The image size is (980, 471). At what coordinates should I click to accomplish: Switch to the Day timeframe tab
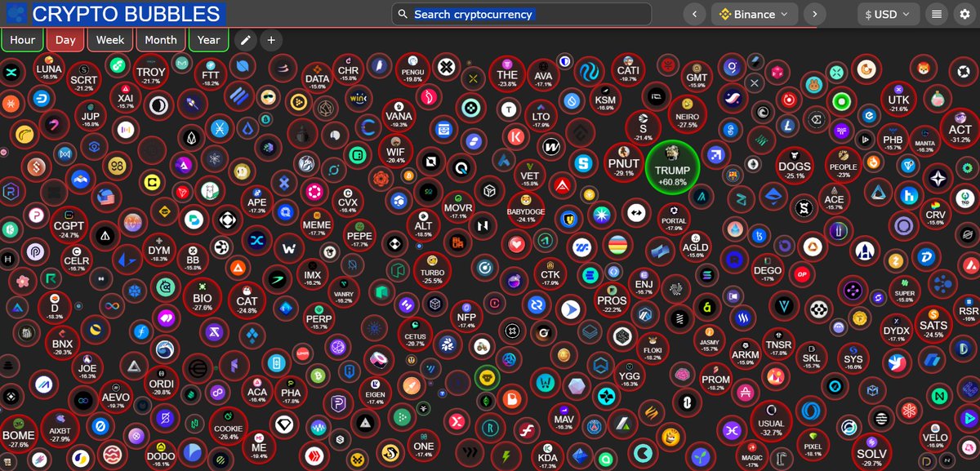click(65, 40)
